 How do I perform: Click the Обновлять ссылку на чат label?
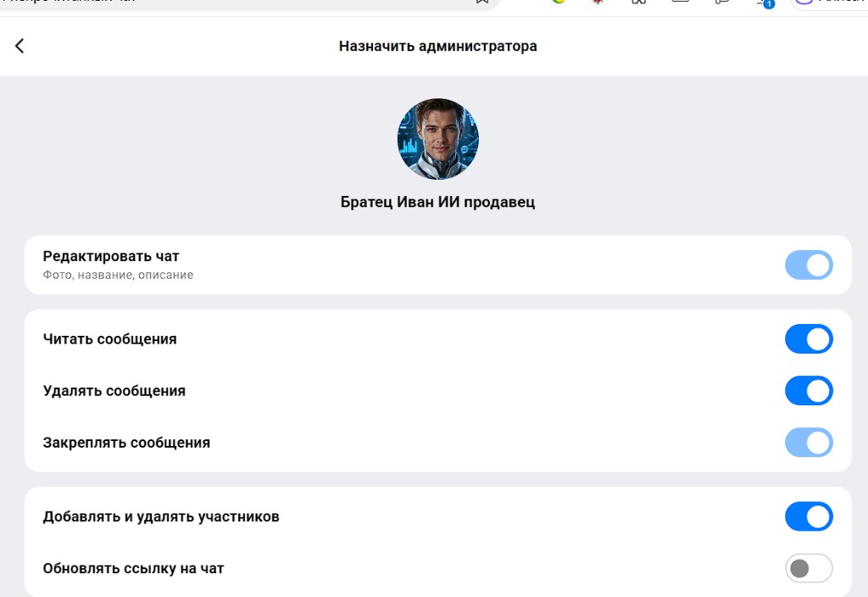coord(133,569)
